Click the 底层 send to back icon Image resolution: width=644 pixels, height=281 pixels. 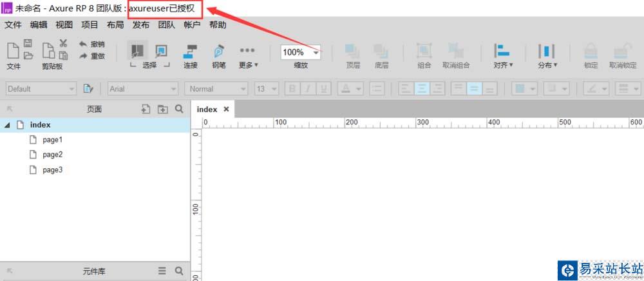click(381, 52)
